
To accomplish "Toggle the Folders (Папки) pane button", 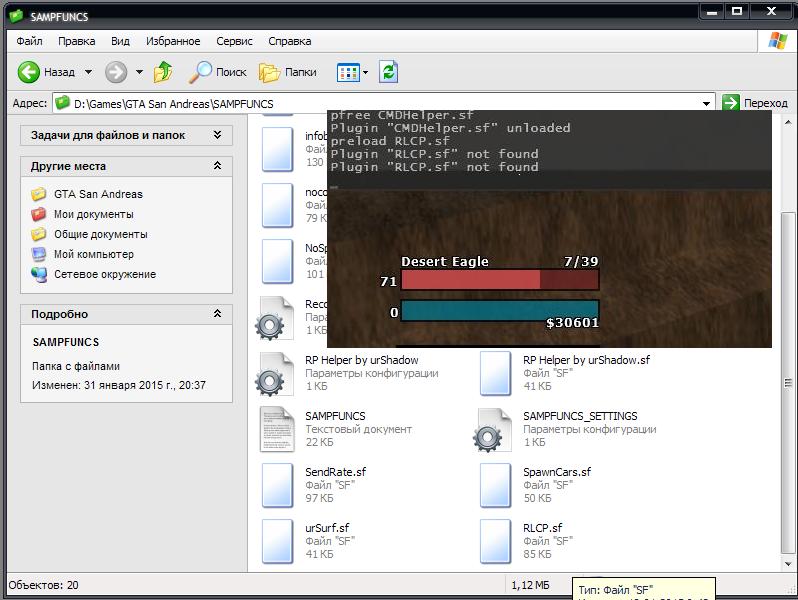I will point(288,72).
